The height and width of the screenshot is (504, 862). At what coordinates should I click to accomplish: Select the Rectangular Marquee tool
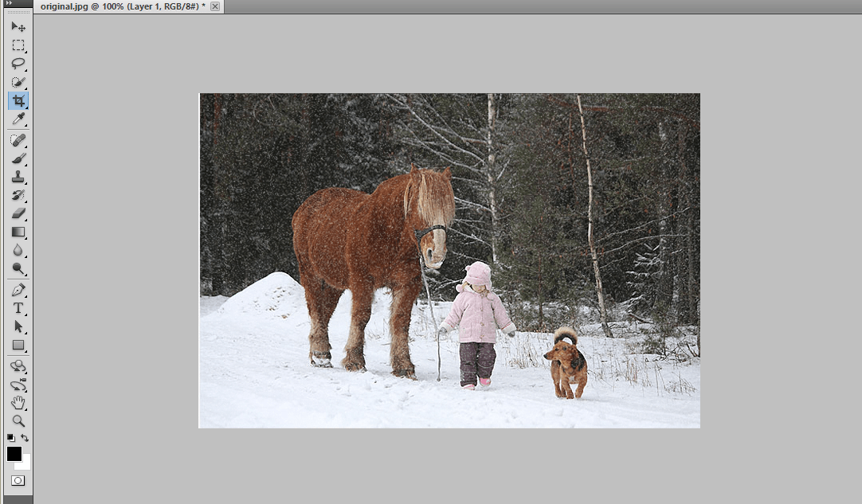pyautogui.click(x=18, y=45)
